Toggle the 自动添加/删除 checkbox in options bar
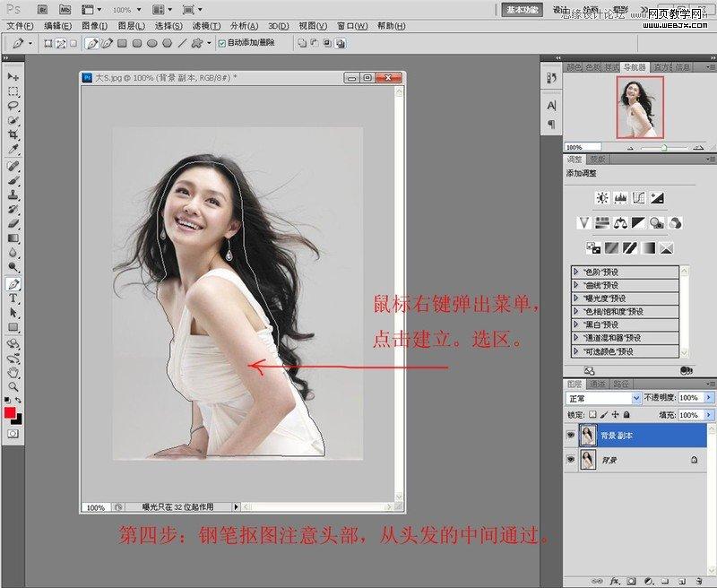Screen dimensions: 717x588 (220, 43)
